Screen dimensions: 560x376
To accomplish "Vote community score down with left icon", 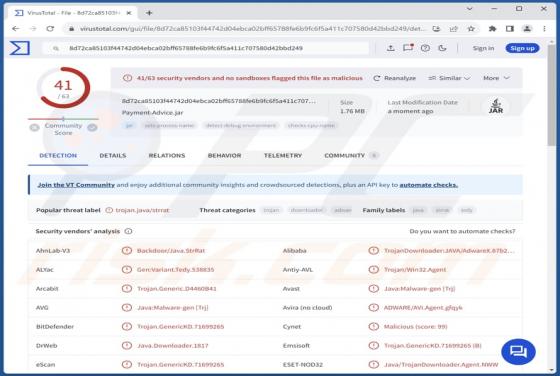I will click(34, 127).
